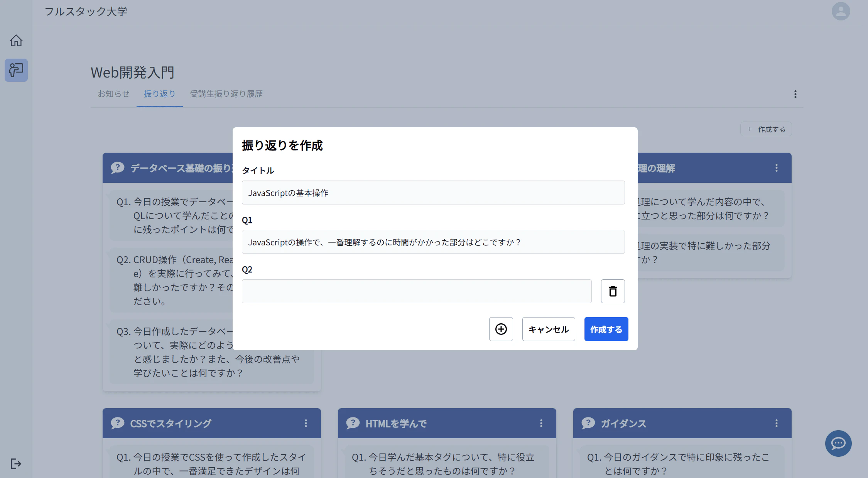Click question icon on CSSでスタイリング card
This screenshot has width=868, height=478.
pyautogui.click(x=117, y=423)
